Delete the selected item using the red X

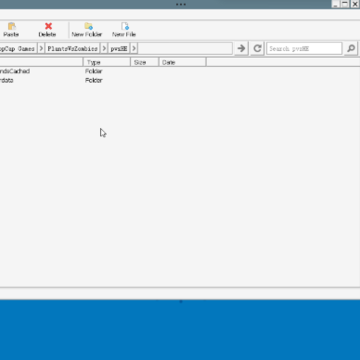click(x=47, y=30)
